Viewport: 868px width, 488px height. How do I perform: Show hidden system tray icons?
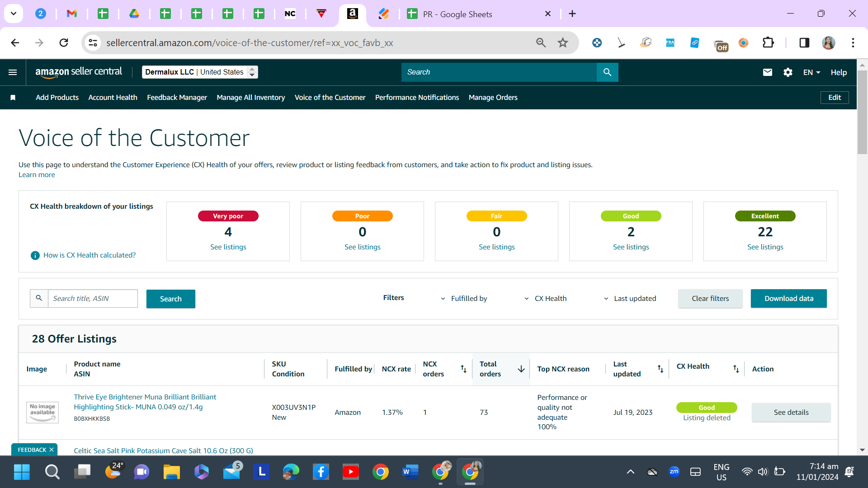click(x=631, y=472)
